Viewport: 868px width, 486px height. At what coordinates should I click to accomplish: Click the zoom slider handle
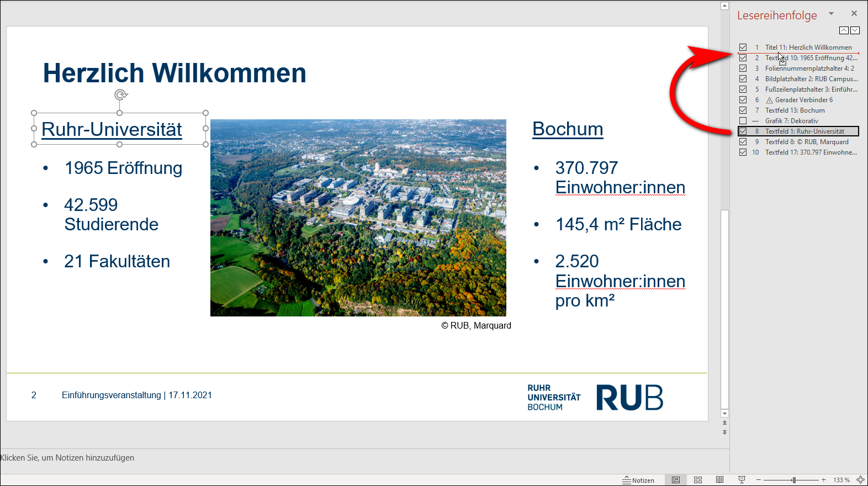(793, 480)
